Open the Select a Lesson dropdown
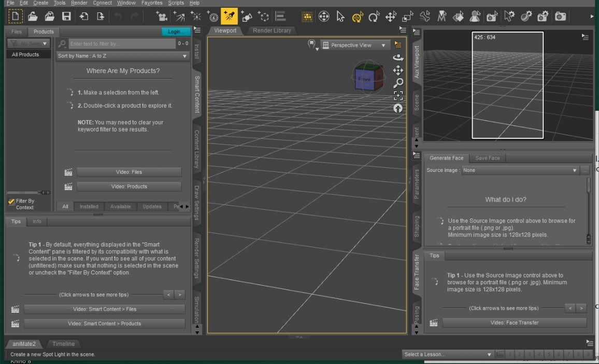Screen dimensions: 599x364 point(448,354)
